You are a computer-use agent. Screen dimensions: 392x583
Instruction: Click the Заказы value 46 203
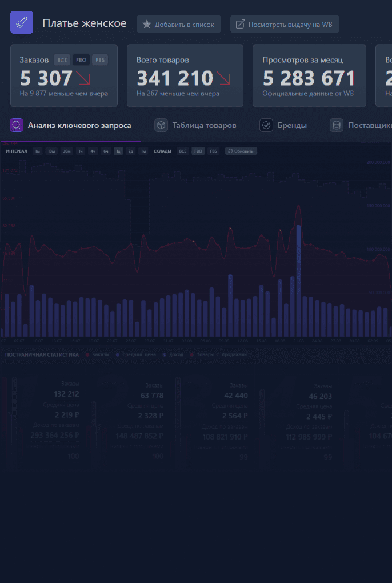[321, 397]
